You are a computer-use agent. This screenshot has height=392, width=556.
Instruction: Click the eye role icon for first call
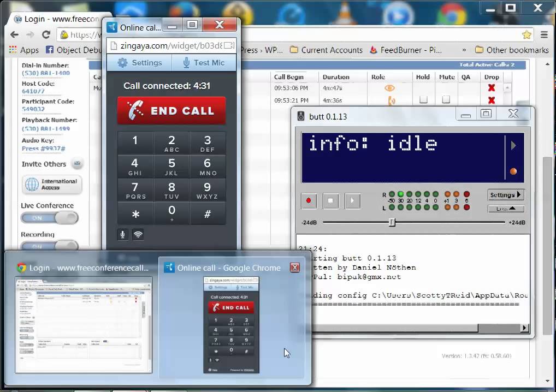tap(390, 88)
